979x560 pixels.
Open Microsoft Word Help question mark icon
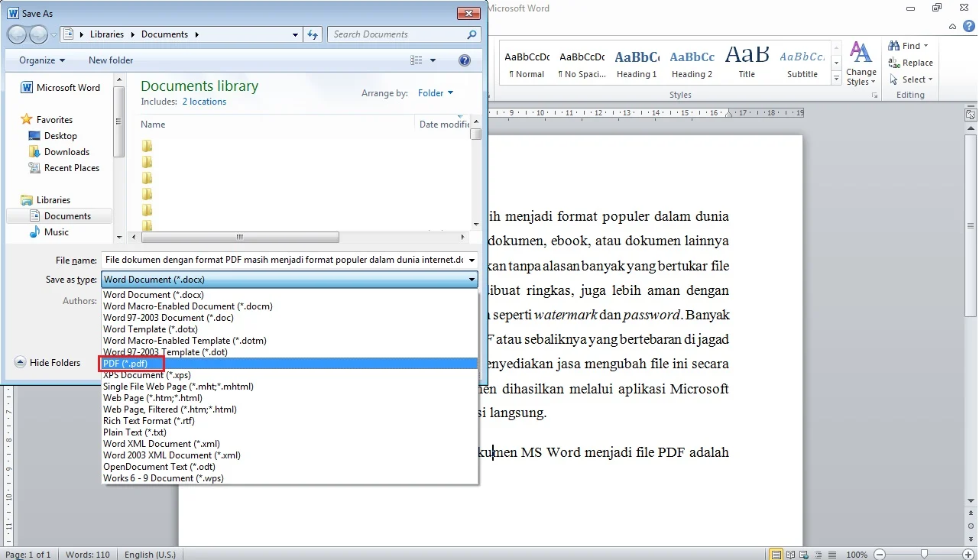(x=970, y=26)
